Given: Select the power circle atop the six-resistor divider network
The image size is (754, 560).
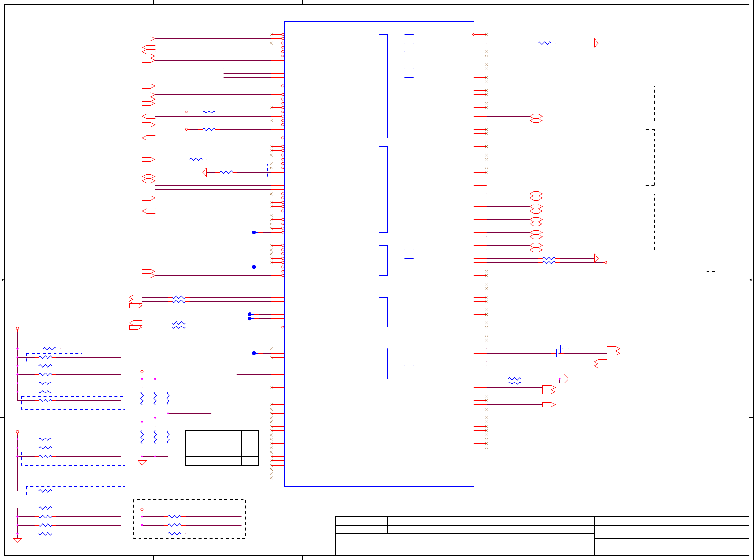Looking at the screenshot, I should point(142,372).
